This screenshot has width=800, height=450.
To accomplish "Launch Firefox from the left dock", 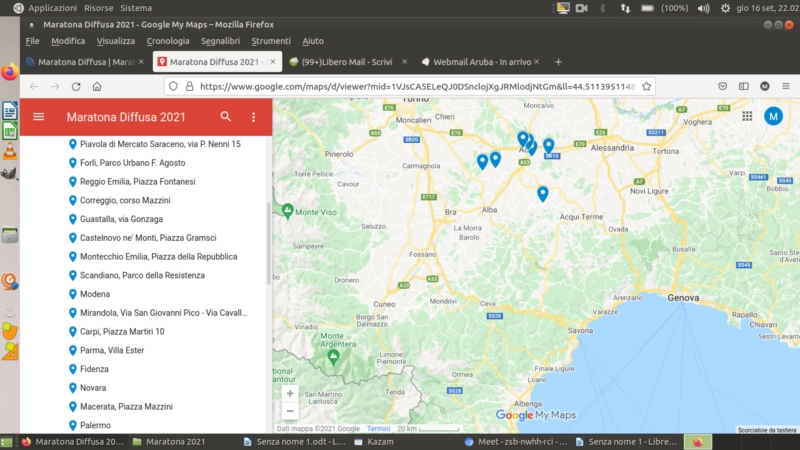I will click(10, 71).
